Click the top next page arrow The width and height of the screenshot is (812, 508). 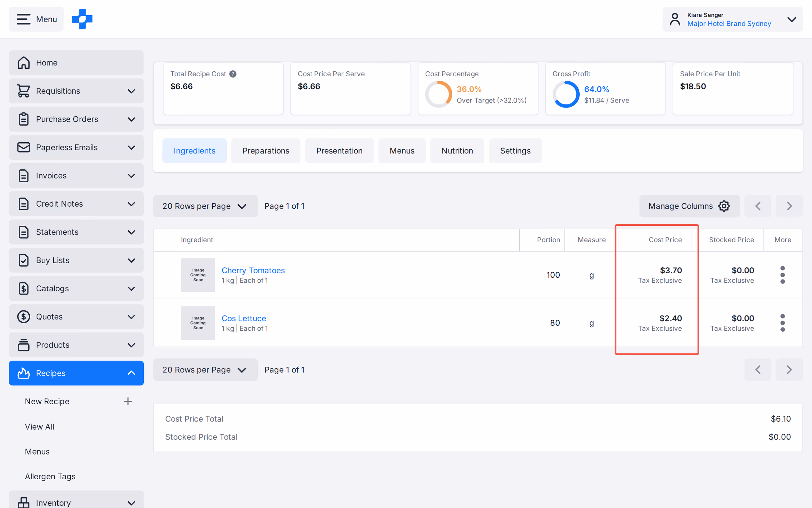point(789,206)
